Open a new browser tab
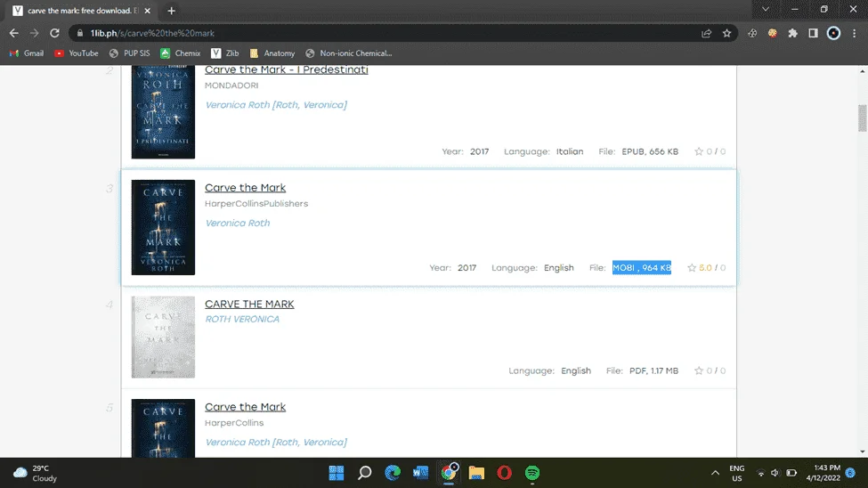Screen dimensions: 868x488 tap(171, 11)
